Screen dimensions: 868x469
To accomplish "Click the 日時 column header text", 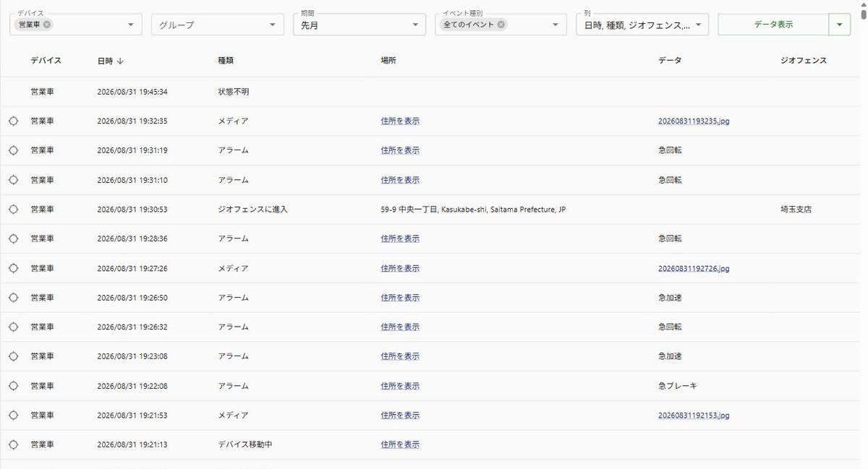I will [105, 61].
